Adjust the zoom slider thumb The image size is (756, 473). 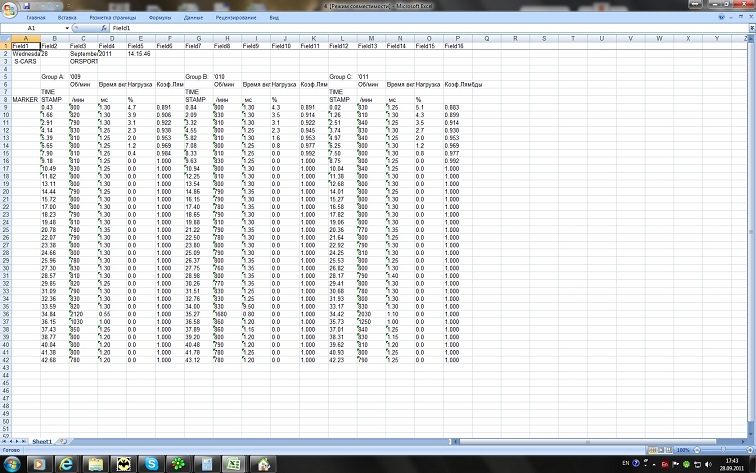click(x=723, y=450)
